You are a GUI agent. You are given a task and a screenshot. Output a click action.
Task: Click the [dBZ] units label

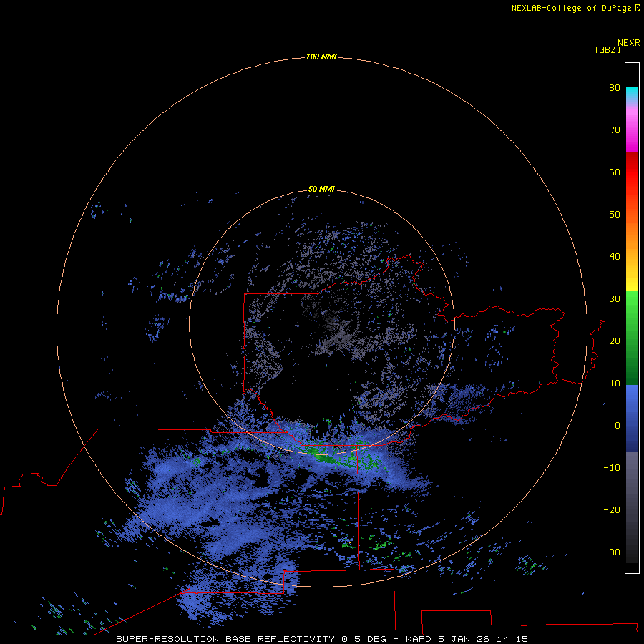[608, 49]
